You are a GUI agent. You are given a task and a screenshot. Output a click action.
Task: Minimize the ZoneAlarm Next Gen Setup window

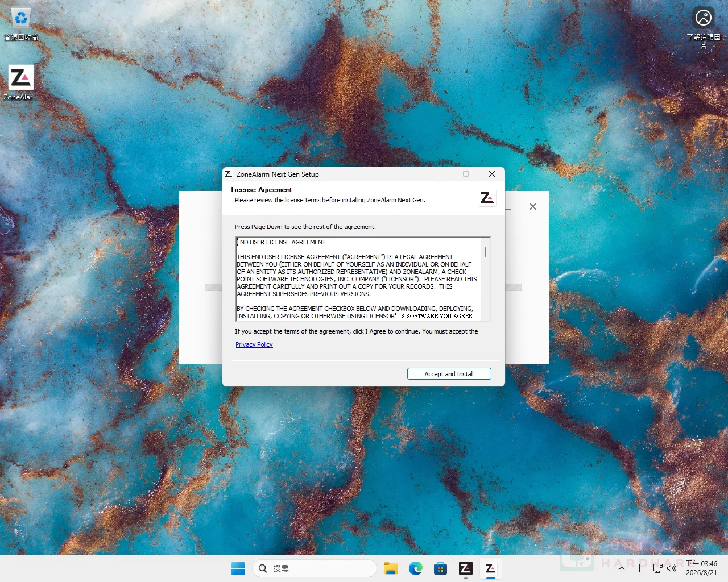point(440,174)
